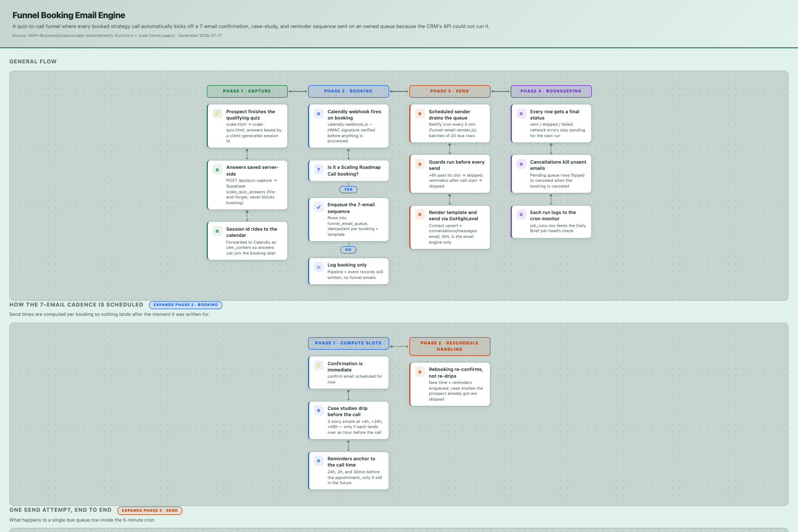Click the lightning icon on Confirmation is immediate card

pos(318,365)
